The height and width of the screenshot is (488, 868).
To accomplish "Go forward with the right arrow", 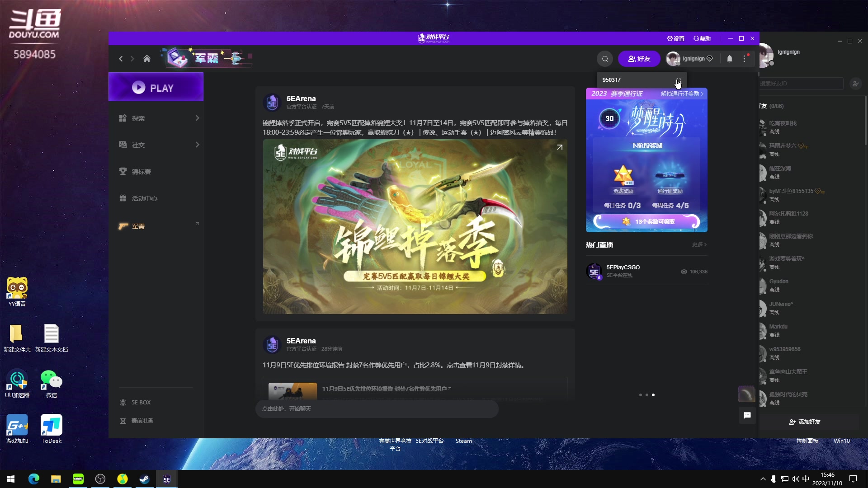I will pyautogui.click(x=132, y=59).
